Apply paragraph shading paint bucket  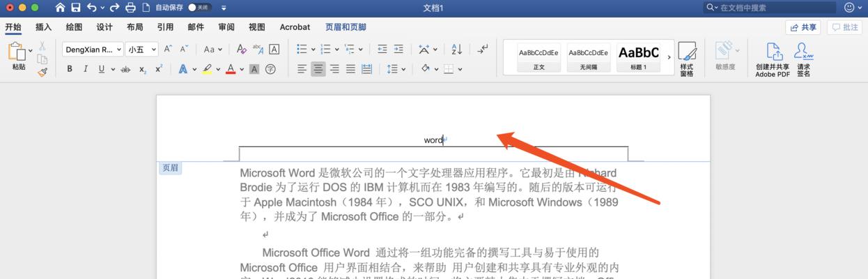pos(425,69)
